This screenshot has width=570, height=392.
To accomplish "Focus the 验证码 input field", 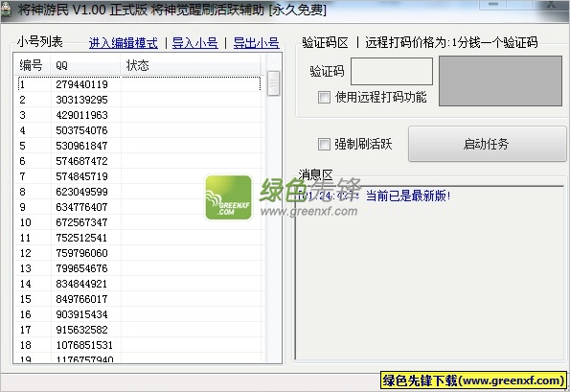I will point(392,71).
